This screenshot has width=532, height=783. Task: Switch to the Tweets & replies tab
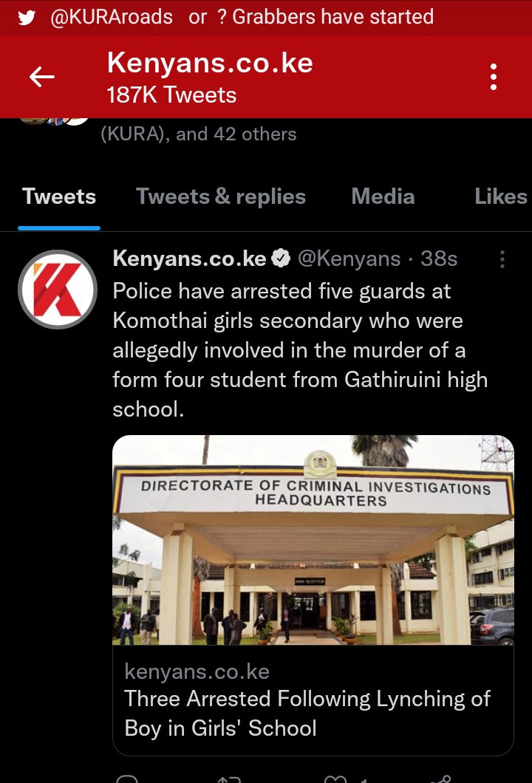[x=221, y=196]
